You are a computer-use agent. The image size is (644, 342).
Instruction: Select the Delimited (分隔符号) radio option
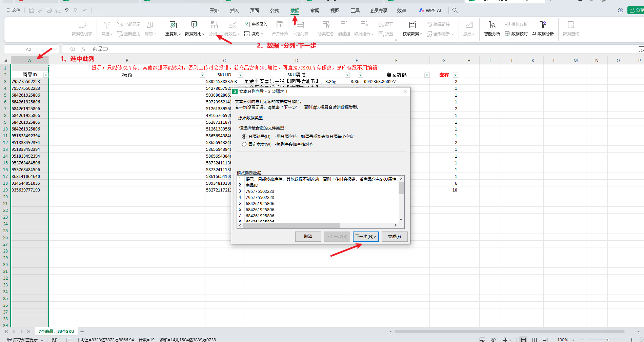pos(244,137)
